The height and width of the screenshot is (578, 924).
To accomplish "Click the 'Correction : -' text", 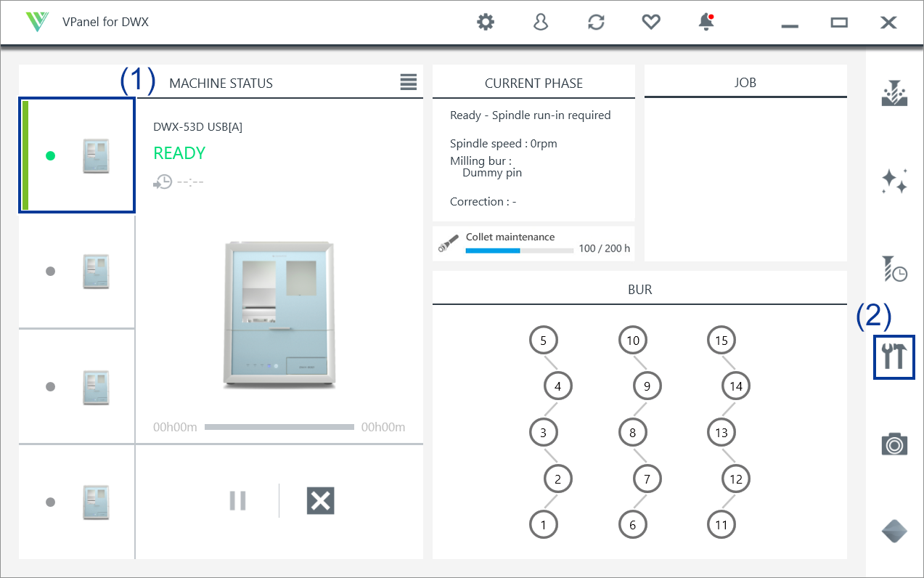I will click(483, 202).
